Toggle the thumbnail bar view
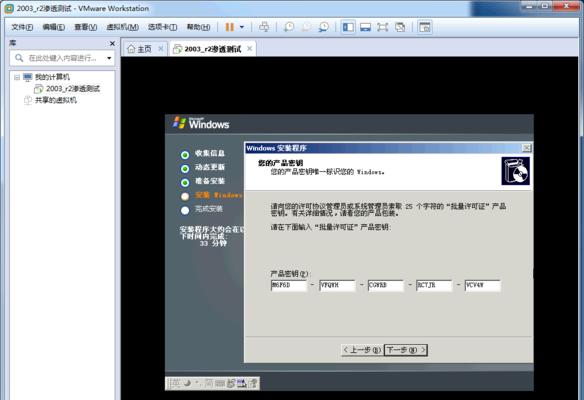 (365, 27)
